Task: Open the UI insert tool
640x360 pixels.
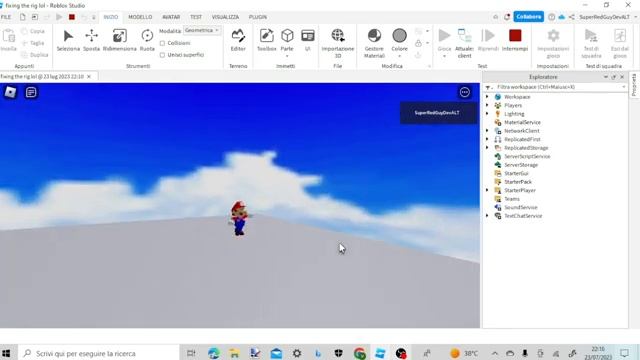Action: (308, 40)
